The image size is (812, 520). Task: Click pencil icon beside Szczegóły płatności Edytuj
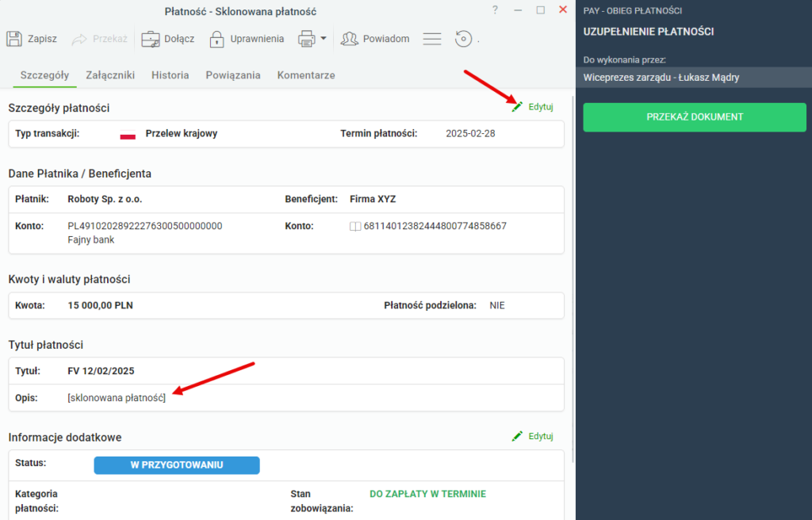[517, 107]
